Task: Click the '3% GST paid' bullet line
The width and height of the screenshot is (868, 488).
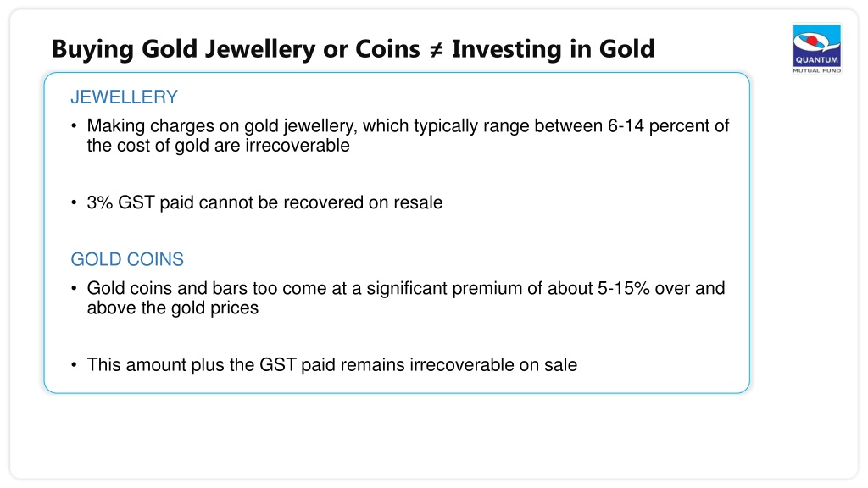Action: [x=264, y=202]
